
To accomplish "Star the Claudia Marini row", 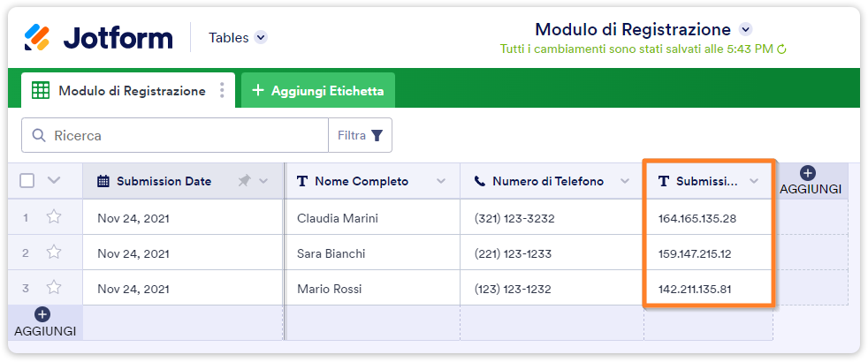I will pos(54,217).
